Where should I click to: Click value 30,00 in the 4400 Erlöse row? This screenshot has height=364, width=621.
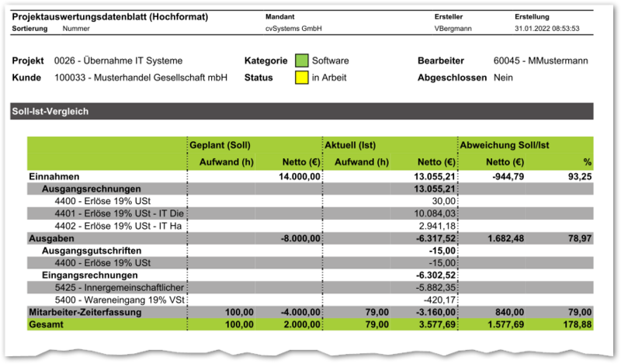tap(444, 201)
